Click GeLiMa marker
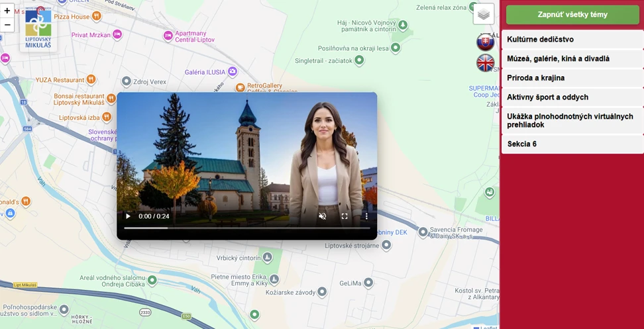This screenshot has width=644, height=329. point(368,283)
